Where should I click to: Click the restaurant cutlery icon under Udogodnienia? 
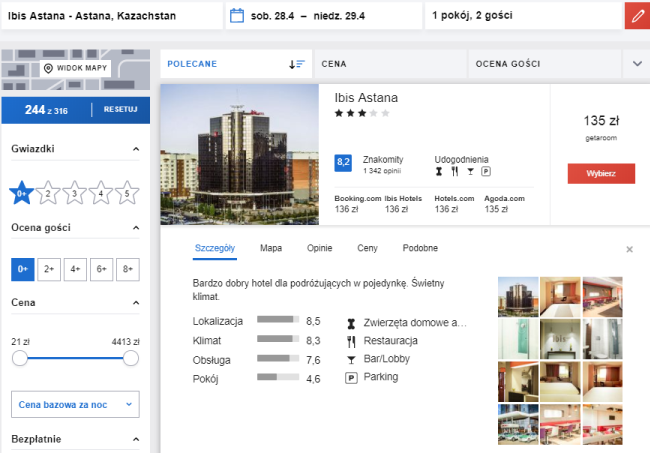pos(455,172)
